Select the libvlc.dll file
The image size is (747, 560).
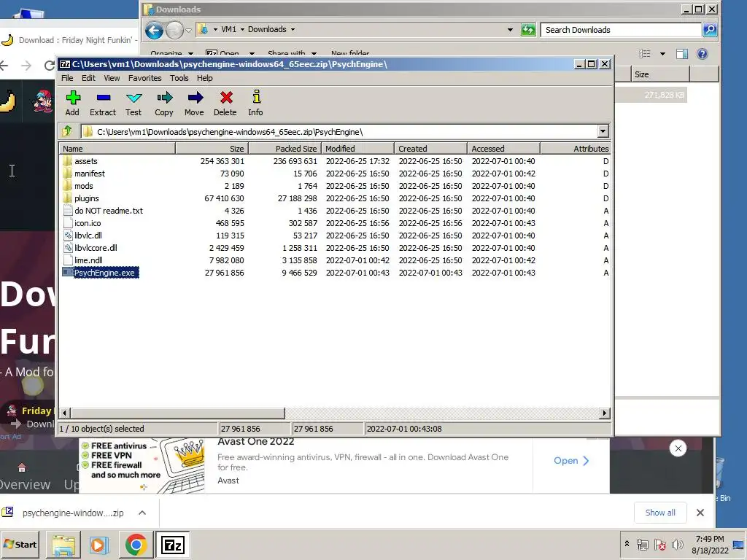(88, 236)
